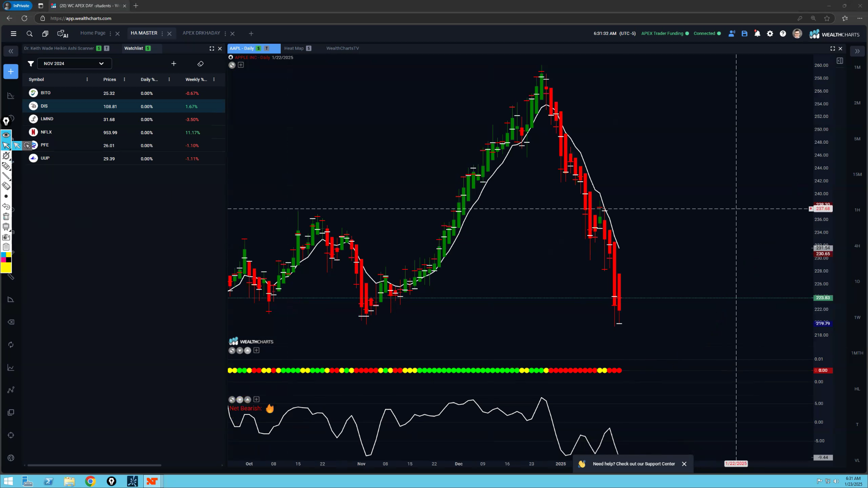Add a symbol with watchlist plus icon
Screen dimensions: 868x488
tap(174, 64)
